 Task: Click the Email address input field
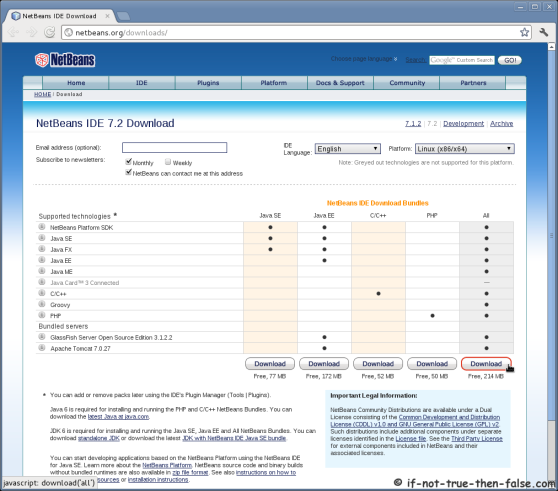tap(174, 147)
